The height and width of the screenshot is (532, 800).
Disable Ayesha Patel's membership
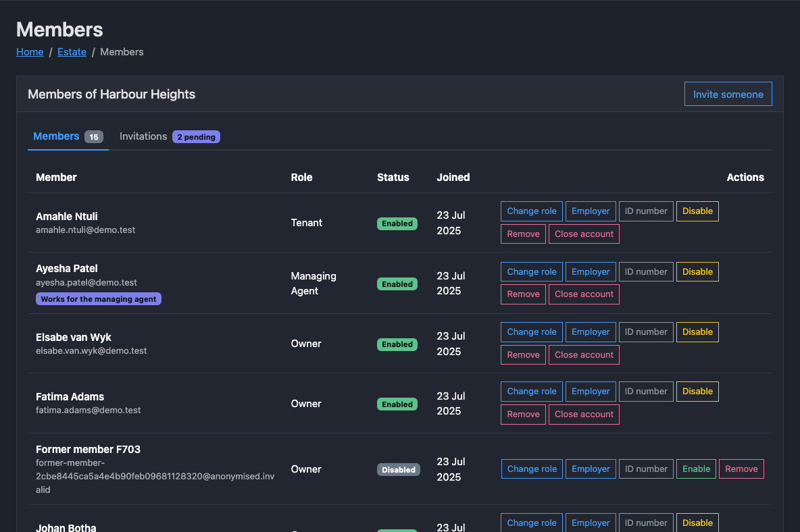pos(697,271)
